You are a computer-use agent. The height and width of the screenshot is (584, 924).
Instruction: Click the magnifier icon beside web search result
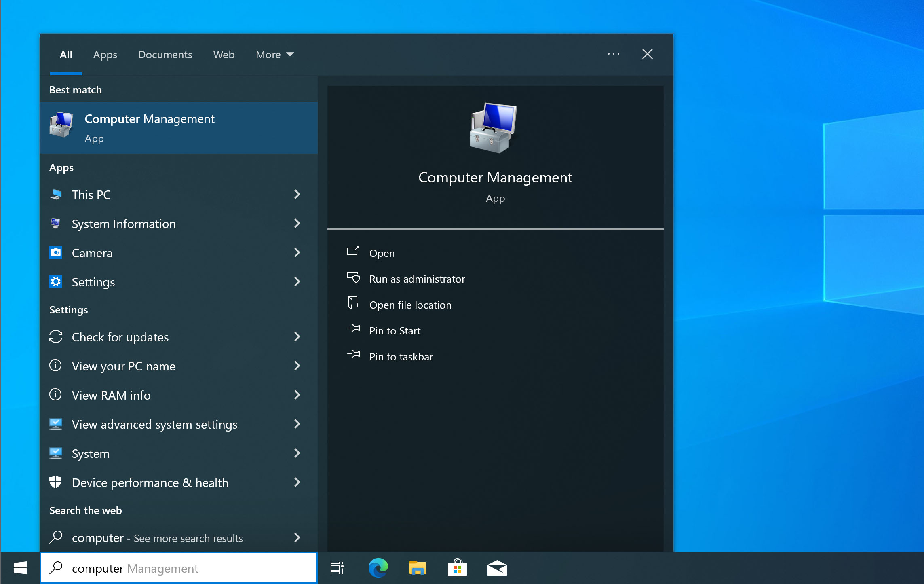pyautogui.click(x=56, y=537)
